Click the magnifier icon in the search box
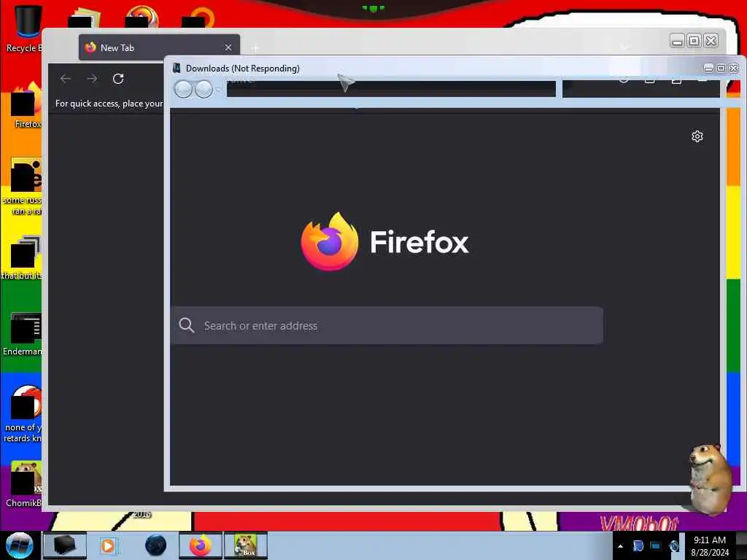The image size is (747, 560). 186,325
